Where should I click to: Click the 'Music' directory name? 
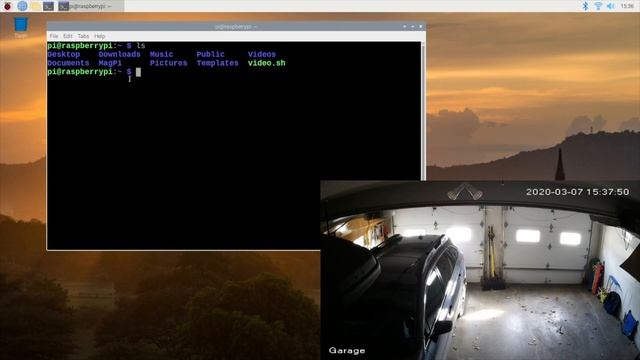pyautogui.click(x=161, y=54)
